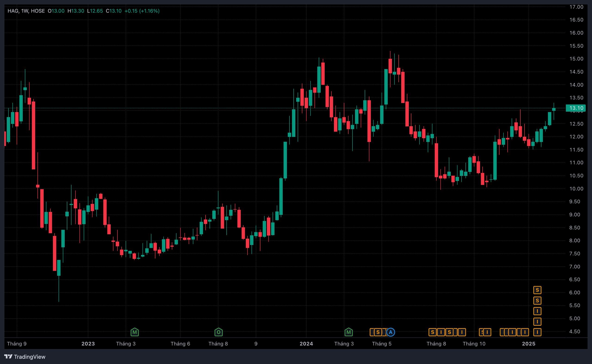Image resolution: width=592 pixels, height=364 pixels.
Task: Click the 14.00 price scale label
Action: click(576, 85)
